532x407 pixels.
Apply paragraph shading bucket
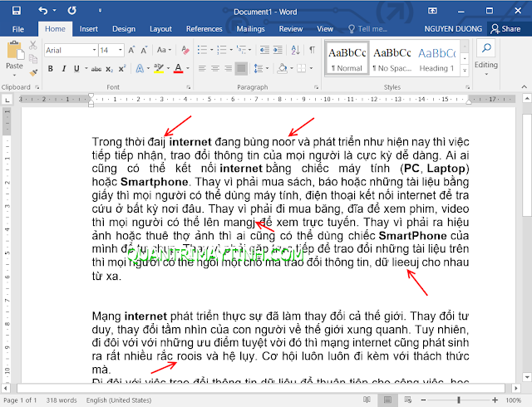[283, 68]
